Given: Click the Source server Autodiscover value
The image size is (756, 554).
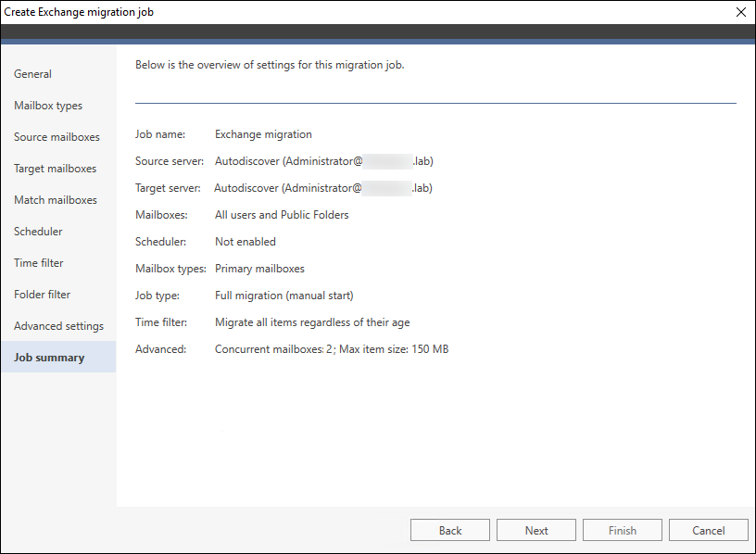Looking at the screenshot, I should 324,161.
